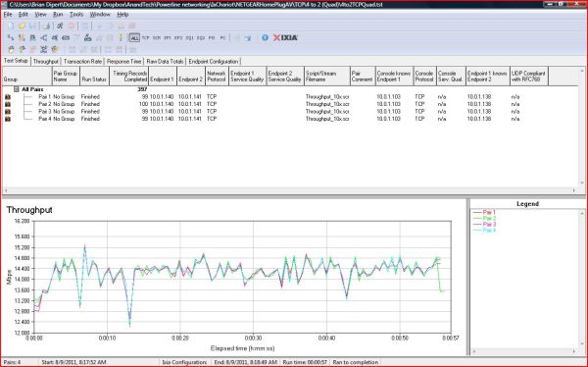
Task: Select the Pair 3 row name
Action: click(x=45, y=112)
